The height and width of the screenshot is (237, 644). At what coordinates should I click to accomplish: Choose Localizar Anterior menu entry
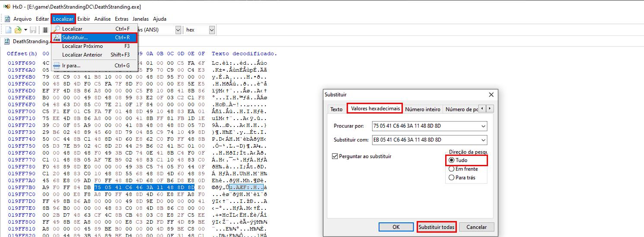point(95,55)
